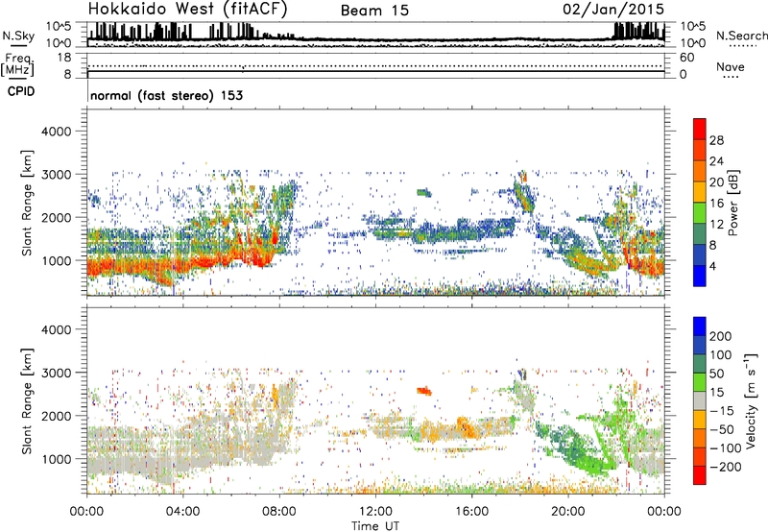Click the '200' velocity colorbar tick
The width and height of the screenshot is (768, 532).
721,336
